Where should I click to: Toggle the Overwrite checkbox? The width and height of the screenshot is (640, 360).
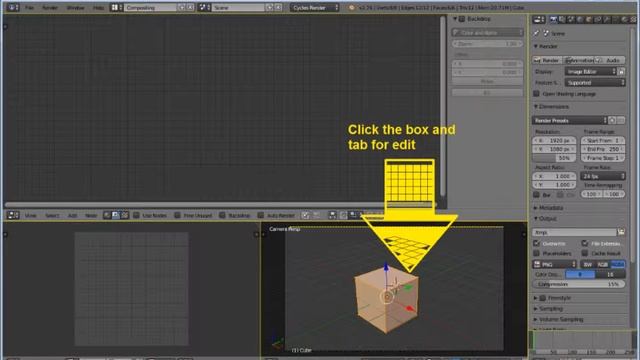(537, 243)
